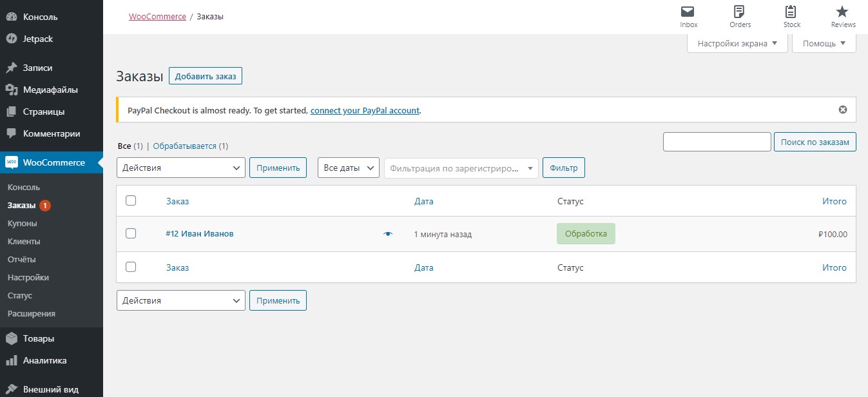
Task: Select the Все orders view link
Action: coord(124,146)
